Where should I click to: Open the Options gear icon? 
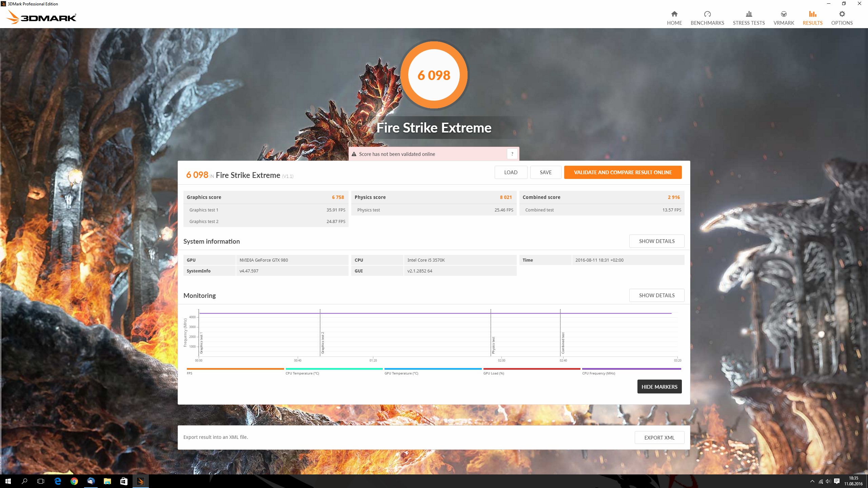pos(842,14)
